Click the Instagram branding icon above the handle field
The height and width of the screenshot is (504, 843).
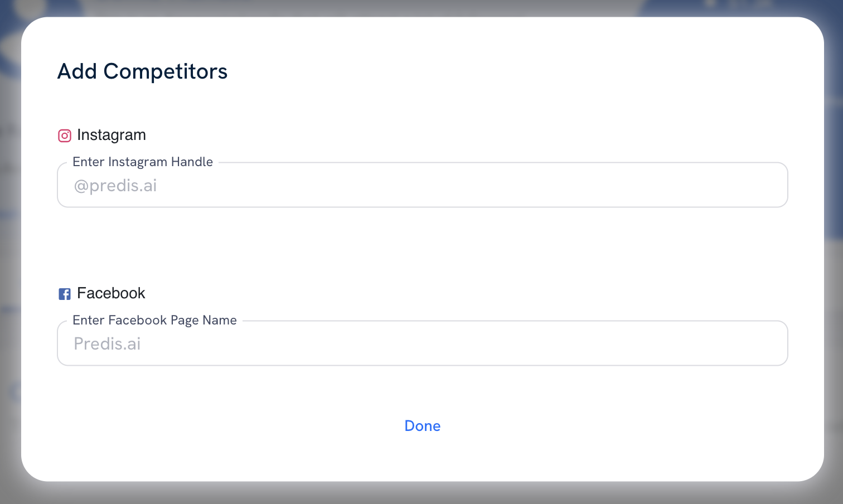click(64, 135)
